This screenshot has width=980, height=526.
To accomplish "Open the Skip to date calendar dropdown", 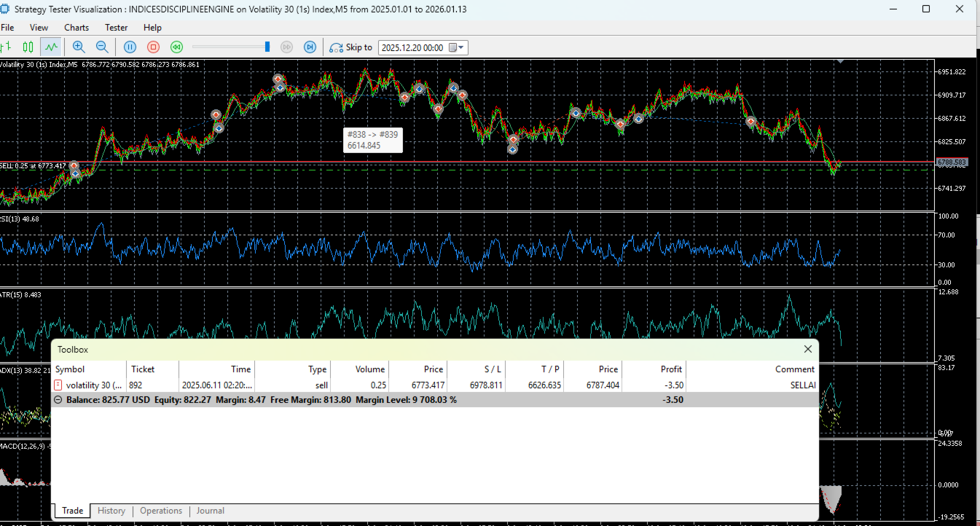I will [457, 47].
